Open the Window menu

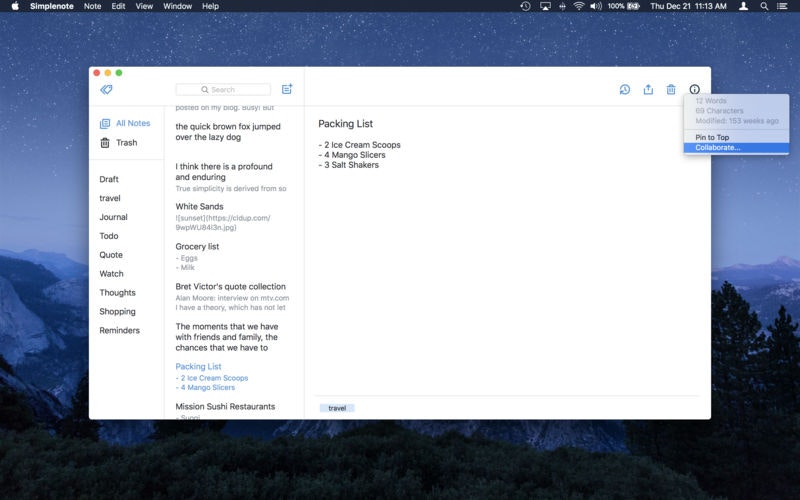point(178,6)
